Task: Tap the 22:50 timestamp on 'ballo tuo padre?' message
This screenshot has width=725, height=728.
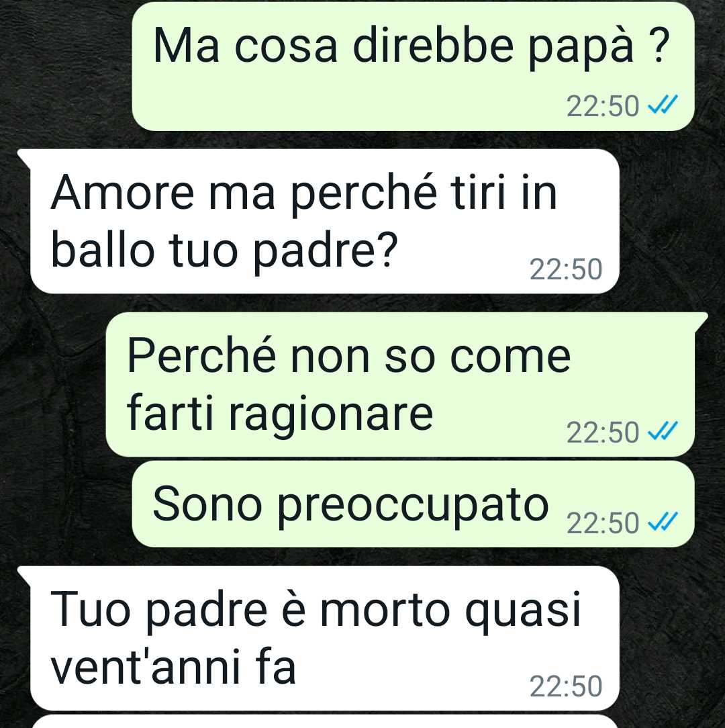Action: coord(566,269)
